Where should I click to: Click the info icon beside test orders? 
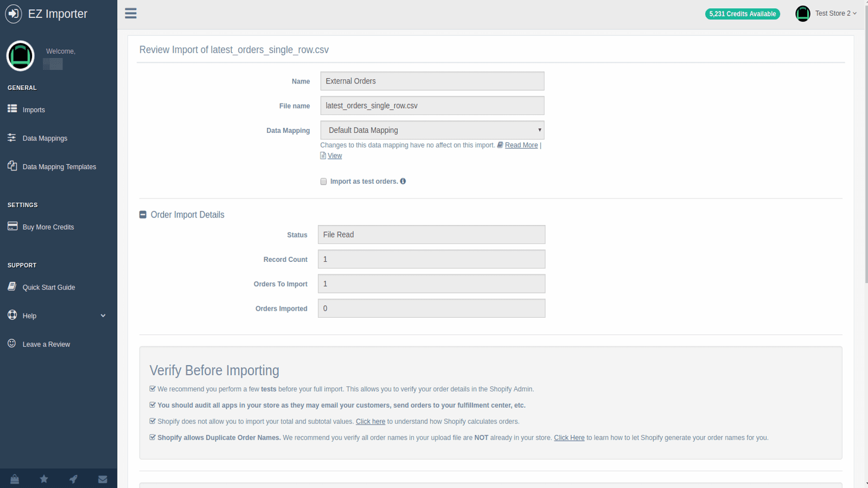coord(403,181)
